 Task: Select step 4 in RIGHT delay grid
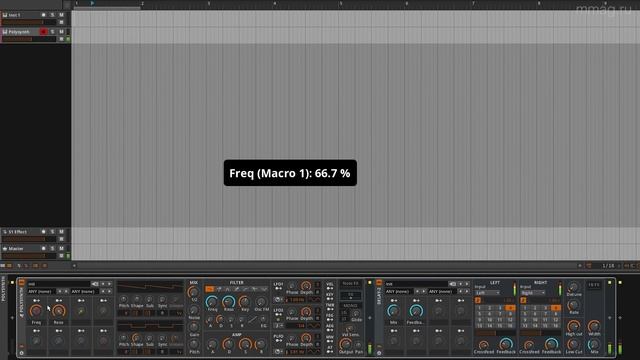coord(556,308)
